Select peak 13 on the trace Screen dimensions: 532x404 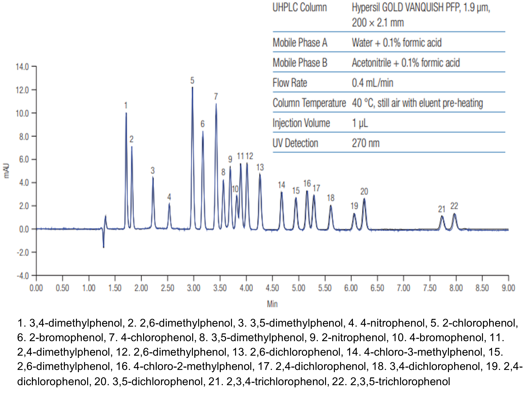[x=260, y=173]
